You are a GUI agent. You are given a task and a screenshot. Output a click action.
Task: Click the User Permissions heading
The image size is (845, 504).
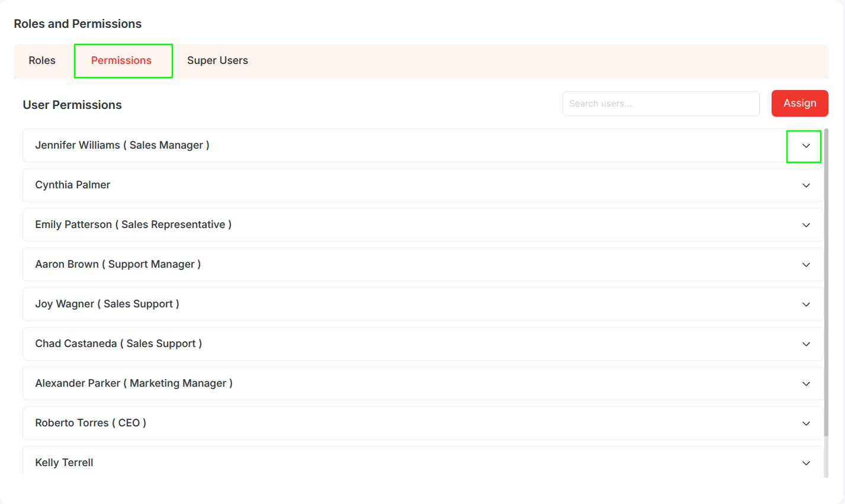(72, 105)
